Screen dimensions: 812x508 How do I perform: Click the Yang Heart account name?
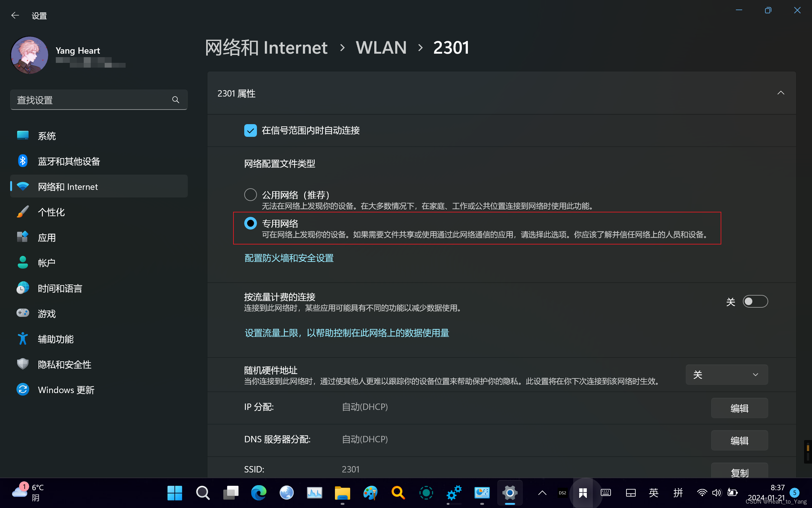pyautogui.click(x=78, y=50)
